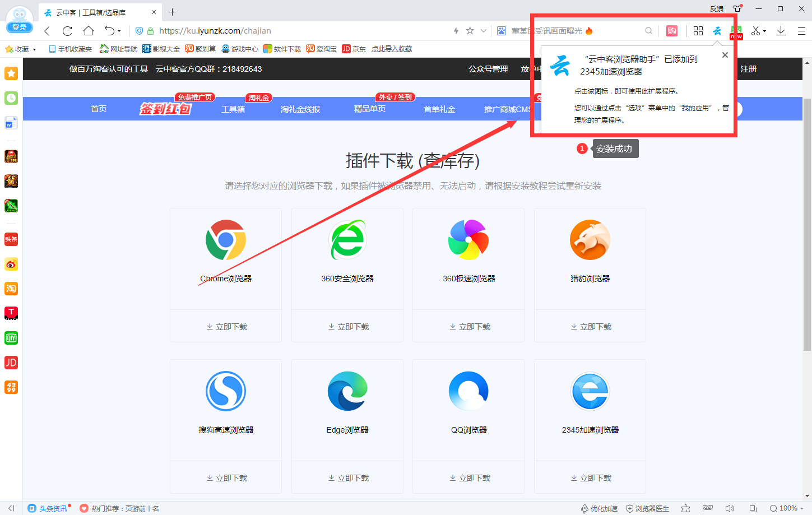Click the search box magnifier icon
812x515 pixels.
pyautogui.click(x=648, y=31)
